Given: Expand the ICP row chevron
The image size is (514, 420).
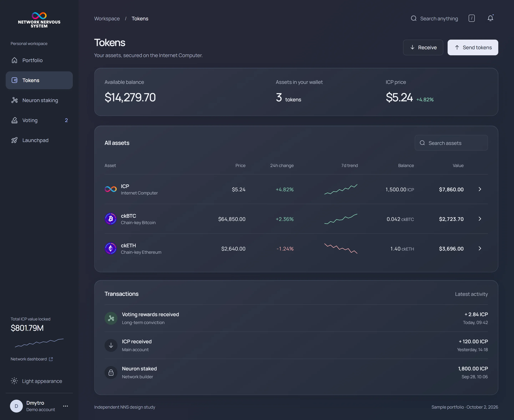Looking at the screenshot, I should point(480,189).
